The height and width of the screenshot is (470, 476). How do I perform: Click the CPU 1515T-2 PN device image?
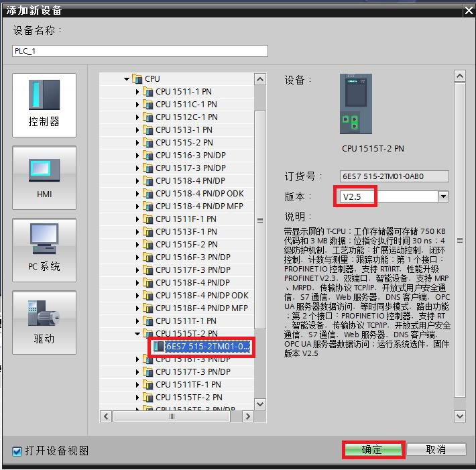pyautogui.click(x=356, y=104)
